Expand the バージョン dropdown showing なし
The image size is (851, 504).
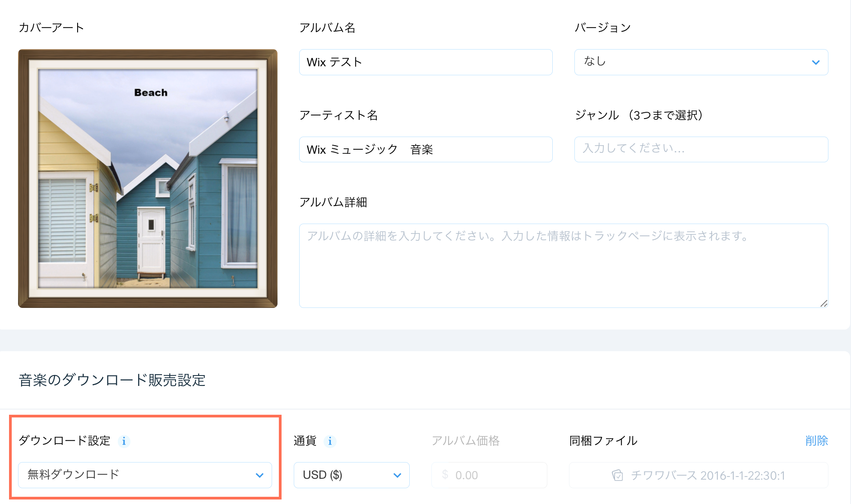701,62
